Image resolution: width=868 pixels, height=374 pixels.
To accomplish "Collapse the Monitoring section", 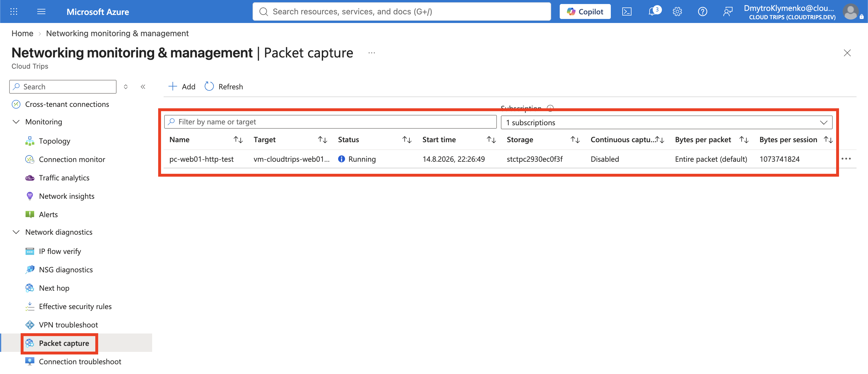I will [16, 122].
